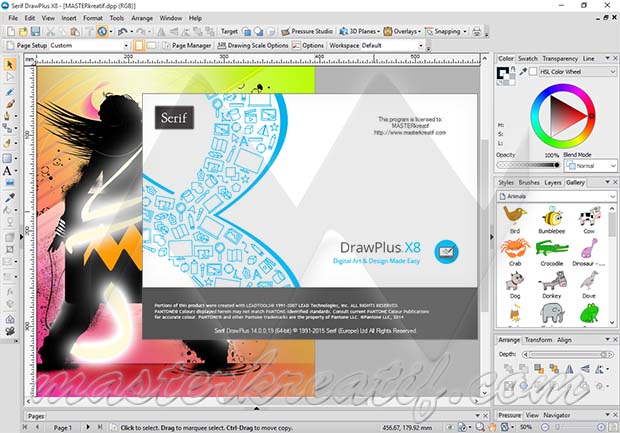Click the Opacity slider in Color panel

point(528,165)
